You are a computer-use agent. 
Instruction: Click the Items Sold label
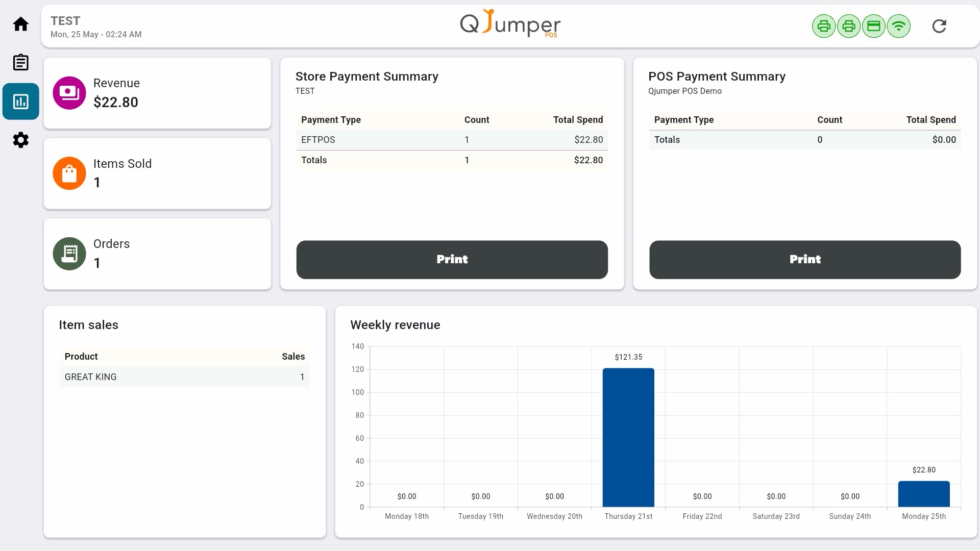pyautogui.click(x=122, y=164)
